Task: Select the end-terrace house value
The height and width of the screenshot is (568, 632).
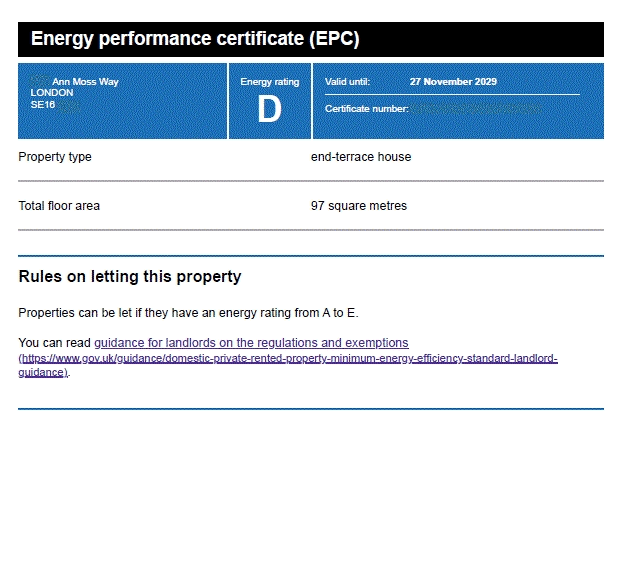Action: pyautogui.click(x=361, y=157)
